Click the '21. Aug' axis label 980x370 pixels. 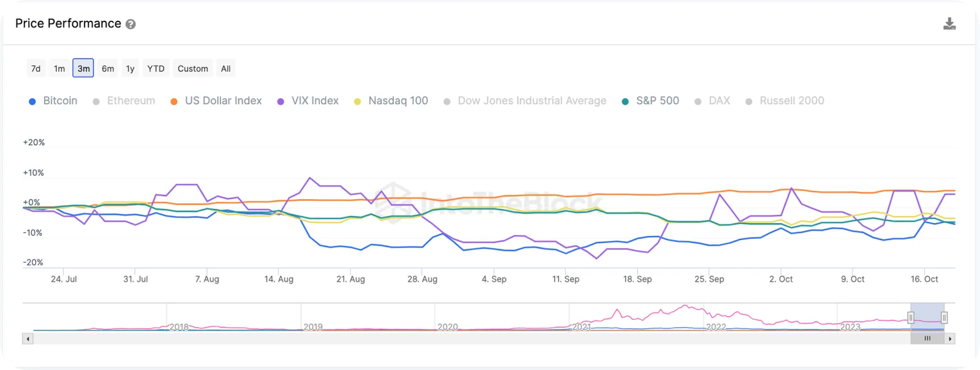click(x=350, y=279)
